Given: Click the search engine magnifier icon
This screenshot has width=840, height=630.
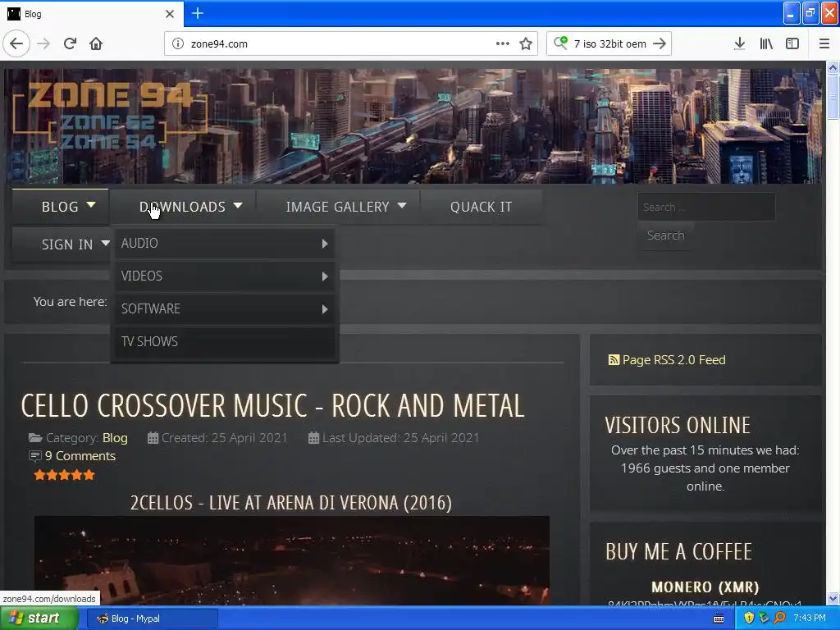Looking at the screenshot, I should pos(560,43).
